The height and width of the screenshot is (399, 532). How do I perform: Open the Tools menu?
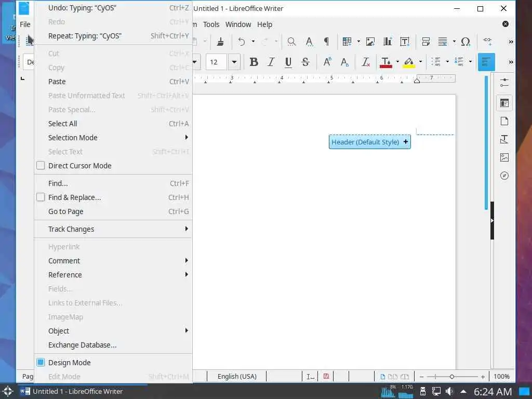pyautogui.click(x=211, y=24)
